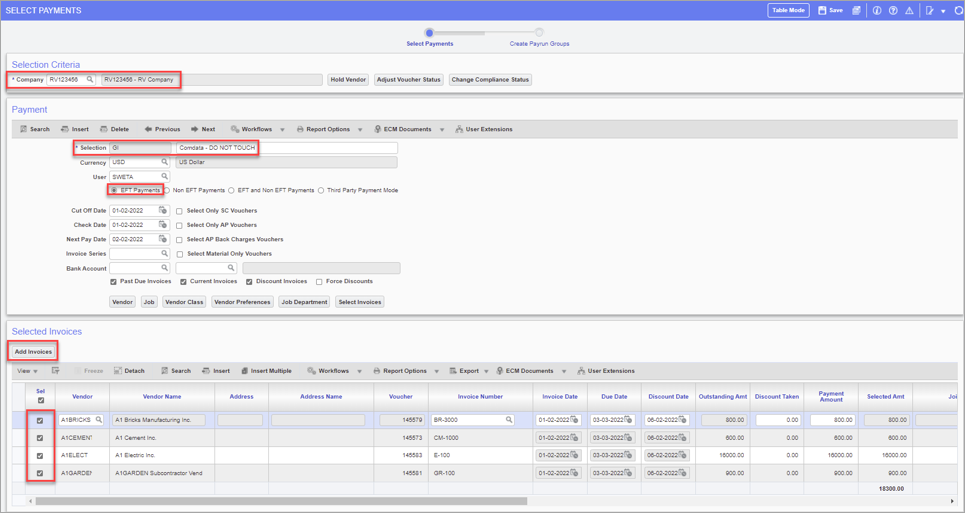
Task: Open invoices toolbar User Extensions
Action: coord(606,371)
